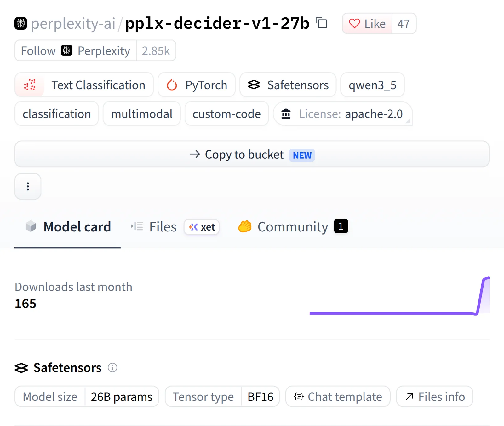Viewport: 504px width, 426px height.
Task: Open the perplexity-ai organization link
Action: (73, 23)
